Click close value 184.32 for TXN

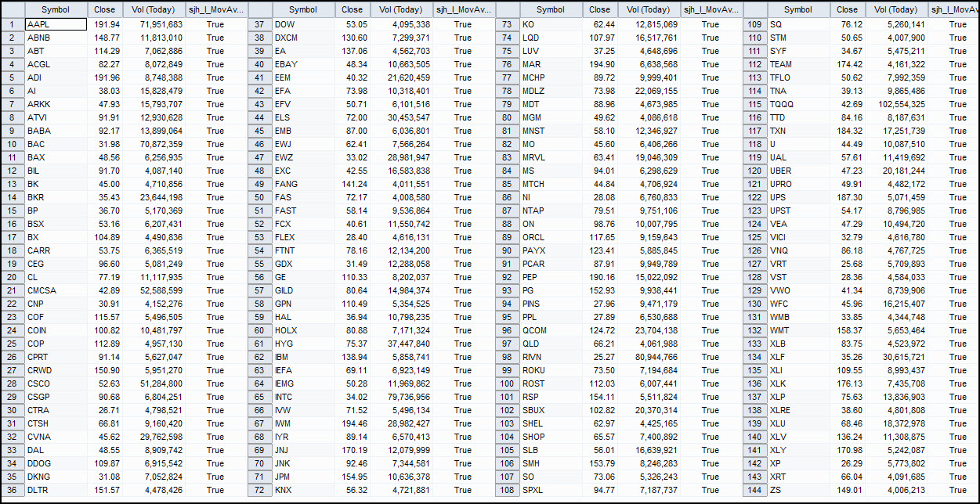(x=847, y=131)
